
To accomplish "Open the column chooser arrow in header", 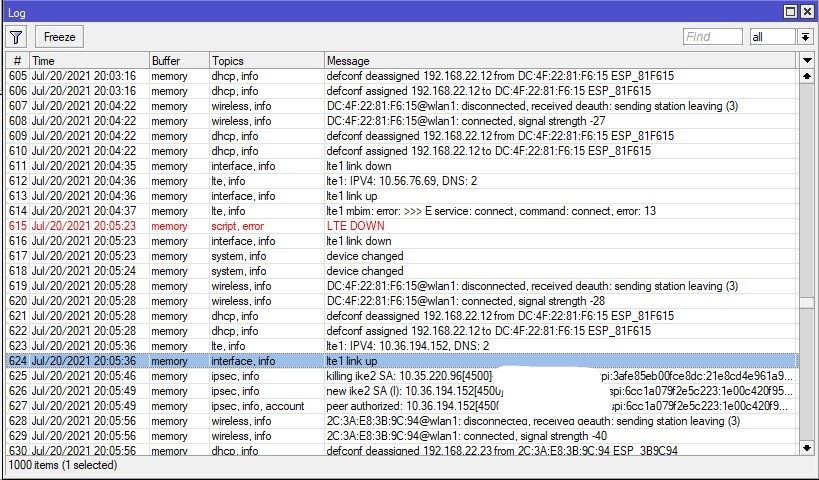I will pos(807,61).
